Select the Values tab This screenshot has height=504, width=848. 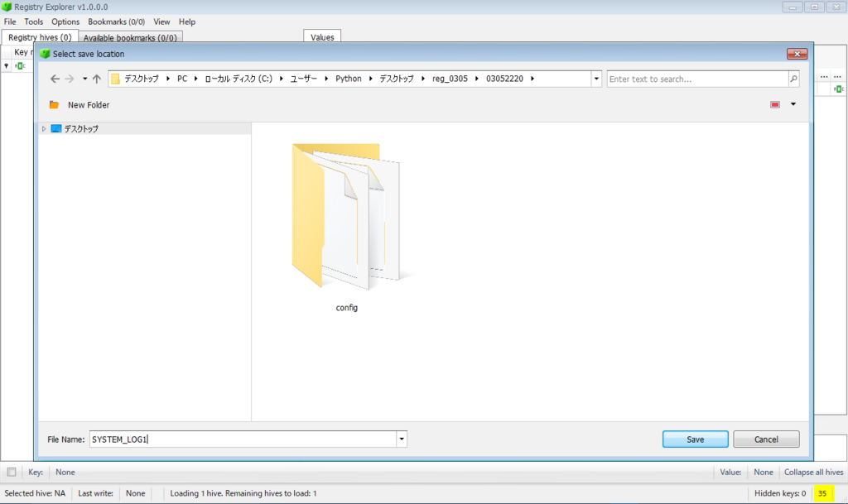pyautogui.click(x=322, y=36)
